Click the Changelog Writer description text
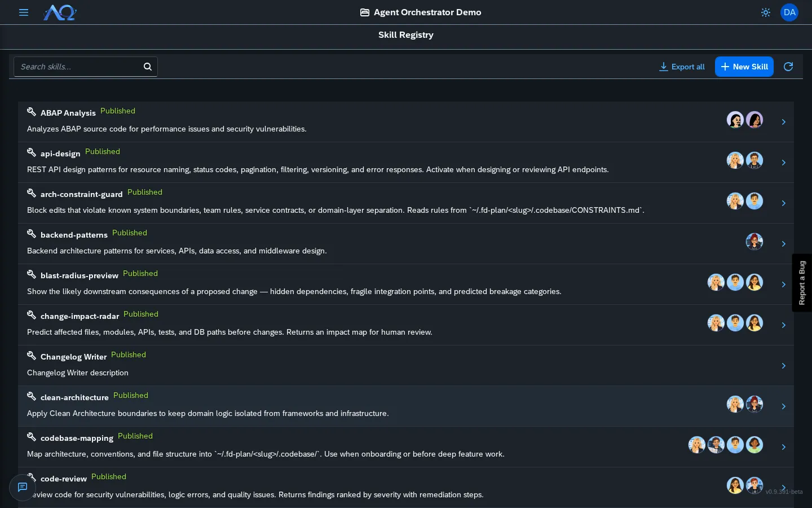Viewport: 812px width, 508px height. pyautogui.click(x=78, y=373)
